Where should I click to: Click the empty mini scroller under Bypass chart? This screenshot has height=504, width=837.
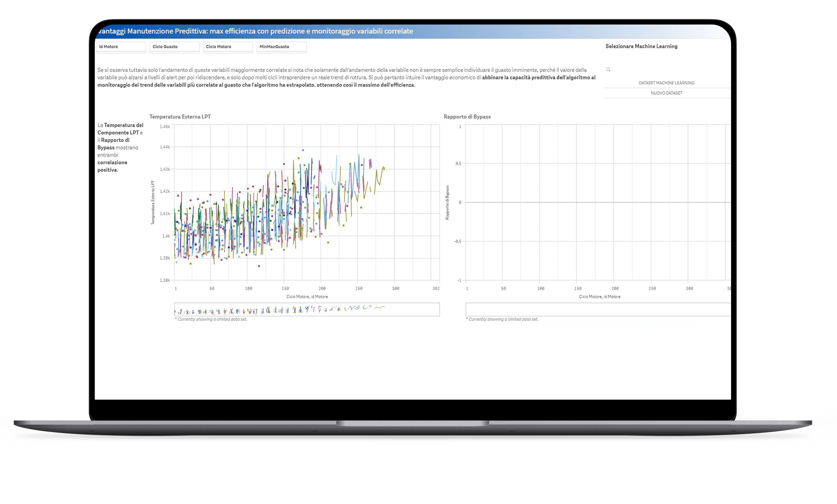pos(598,309)
